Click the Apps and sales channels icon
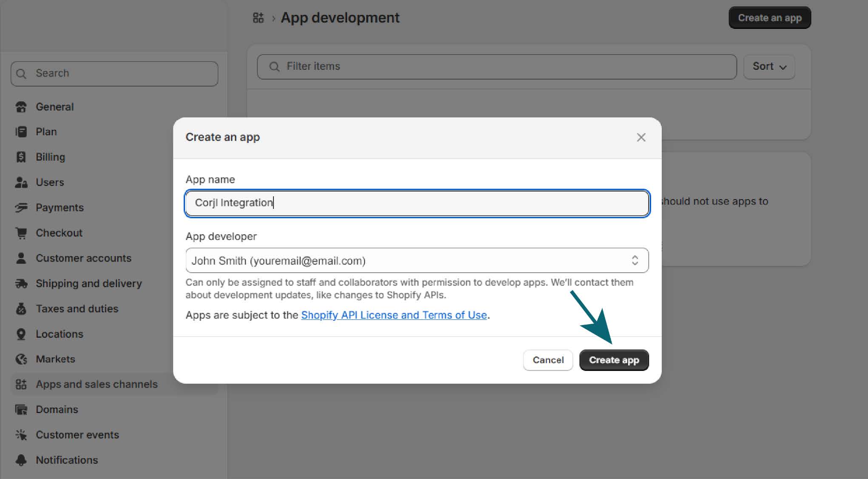This screenshot has height=479, width=868. coord(21,385)
